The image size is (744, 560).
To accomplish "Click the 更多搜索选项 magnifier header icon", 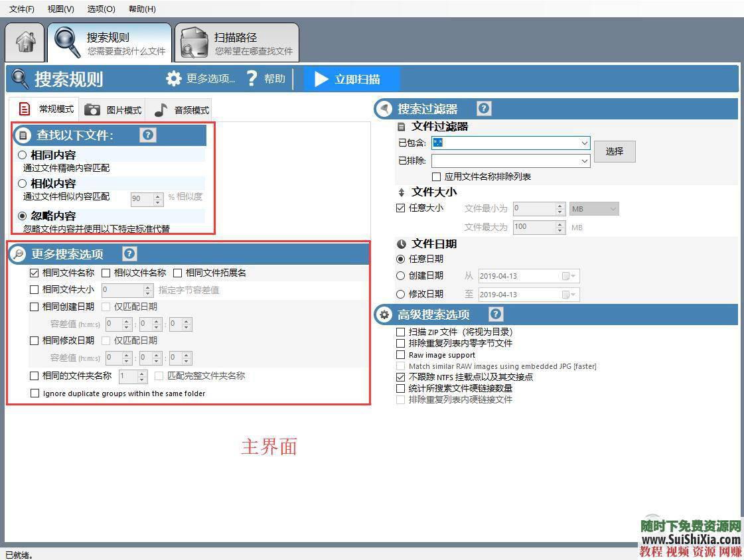I will pos(17,254).
